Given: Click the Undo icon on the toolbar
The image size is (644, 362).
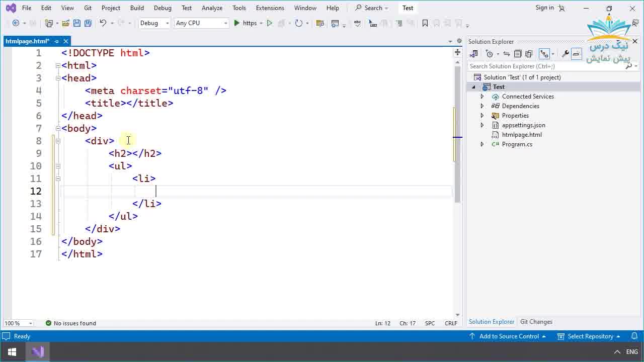Looking at the screenshot, I should coord(103,23).
